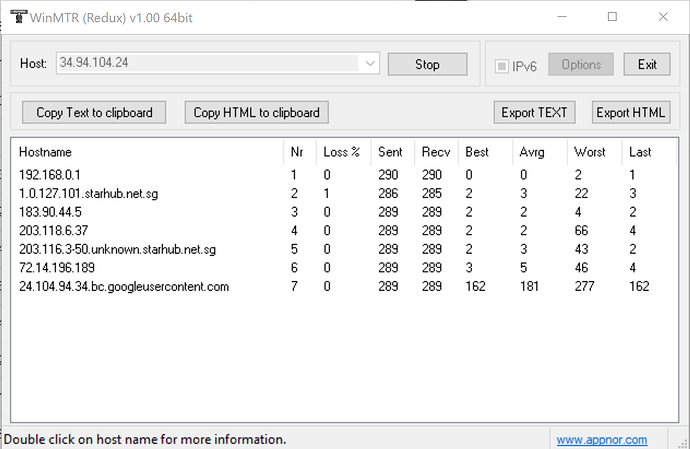Select the 1.0.127.101.starhub.net.sg row

[x=88, y=194]
